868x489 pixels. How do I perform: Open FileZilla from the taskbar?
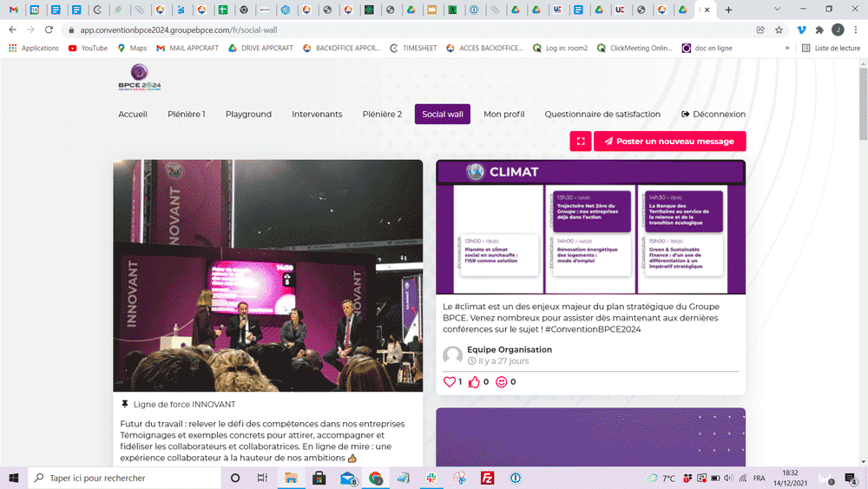[487, 478]
